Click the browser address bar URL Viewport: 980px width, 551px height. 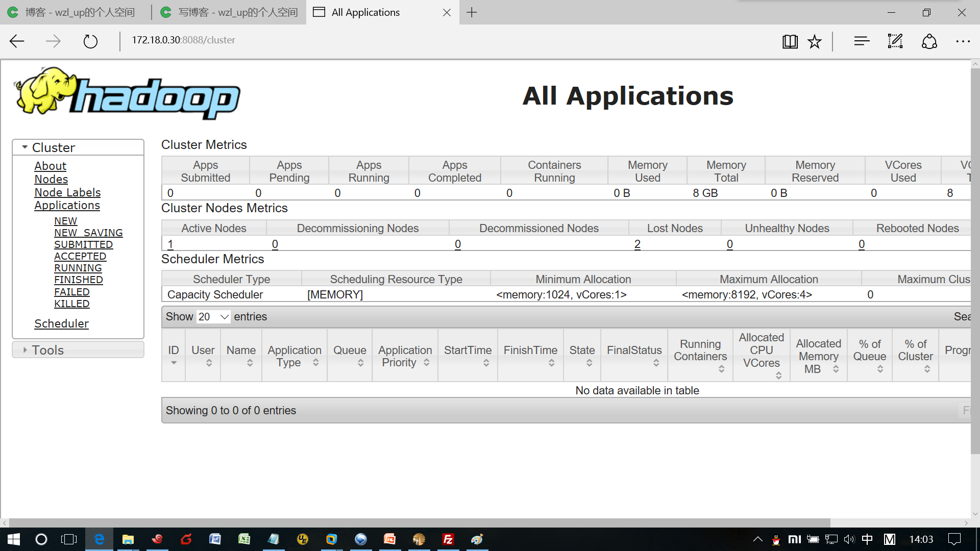184,40
